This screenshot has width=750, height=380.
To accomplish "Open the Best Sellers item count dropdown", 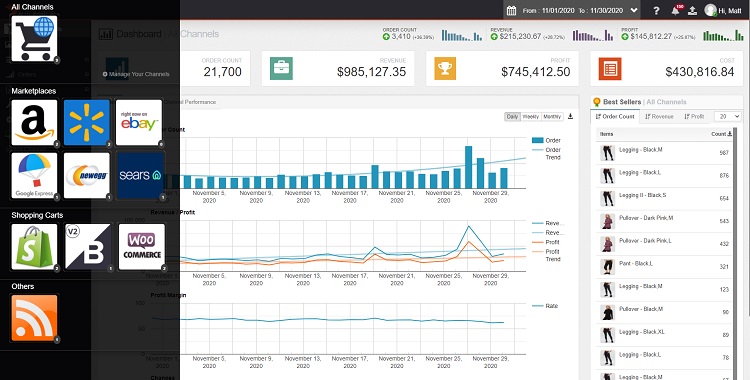I will [x=728, y=116].
